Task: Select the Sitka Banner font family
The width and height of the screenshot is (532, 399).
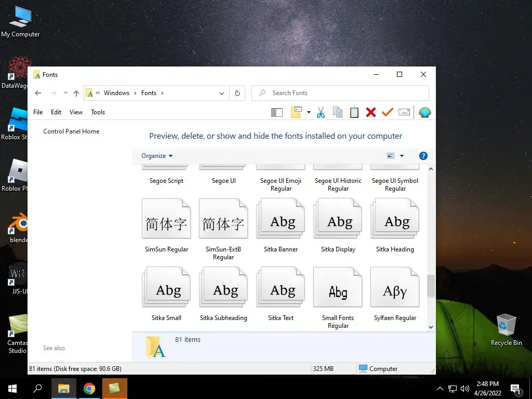Action: 281,225
